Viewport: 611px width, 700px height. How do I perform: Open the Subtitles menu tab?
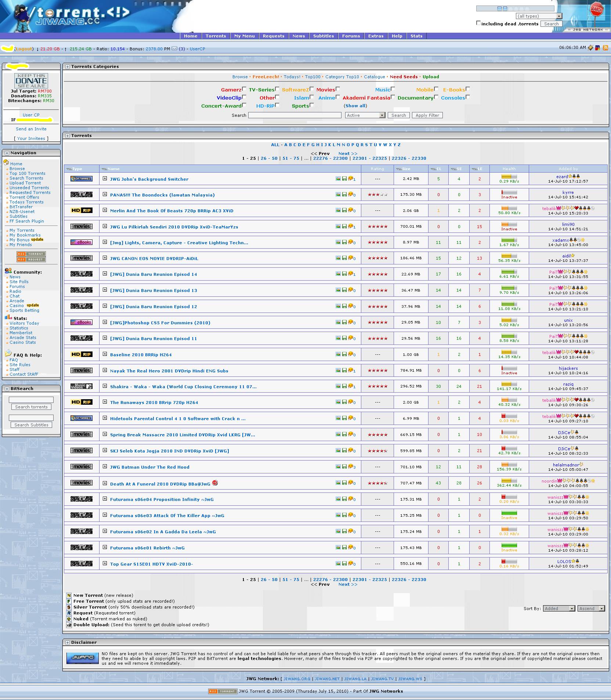323,36
